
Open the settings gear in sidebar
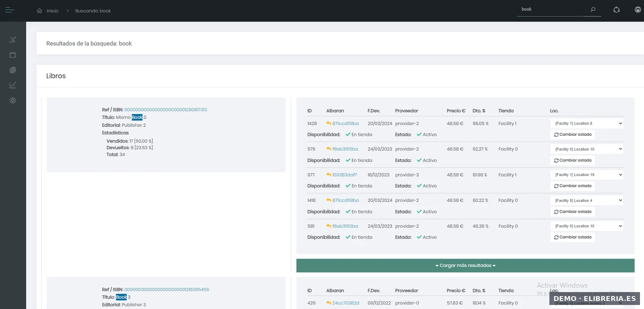tap(13, 100)
